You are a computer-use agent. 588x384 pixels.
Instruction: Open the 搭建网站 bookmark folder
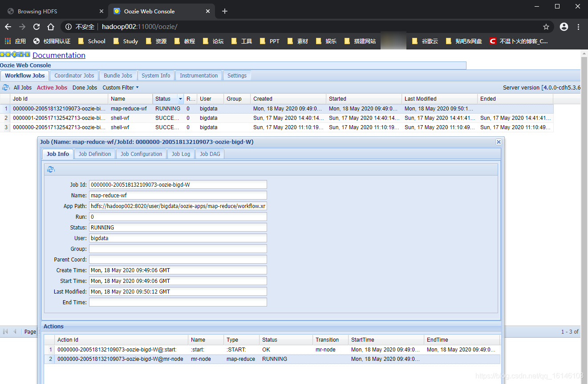coord(360,41)
